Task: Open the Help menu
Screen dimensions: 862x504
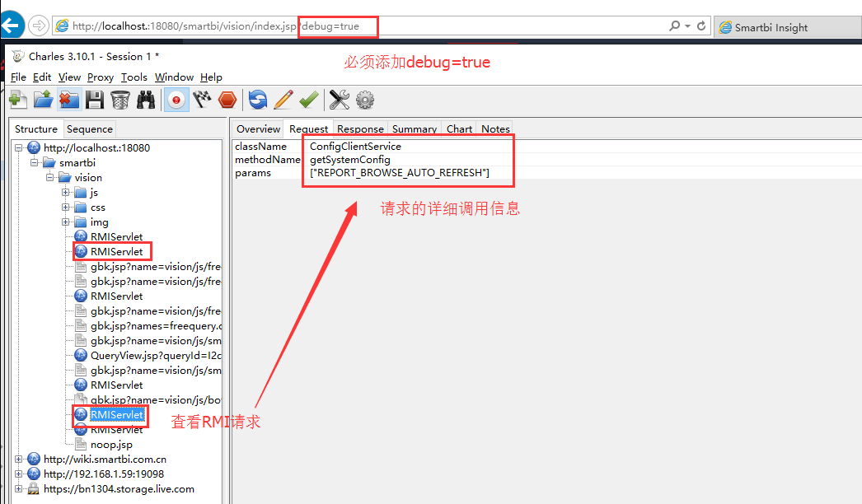Action: click(x=211, y=77)
